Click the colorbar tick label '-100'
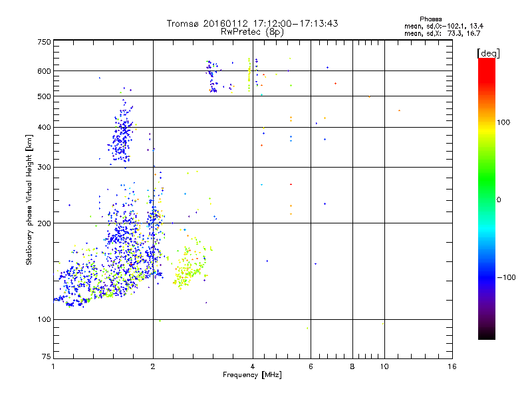This screenshot has width=532, height=399. 506,277
